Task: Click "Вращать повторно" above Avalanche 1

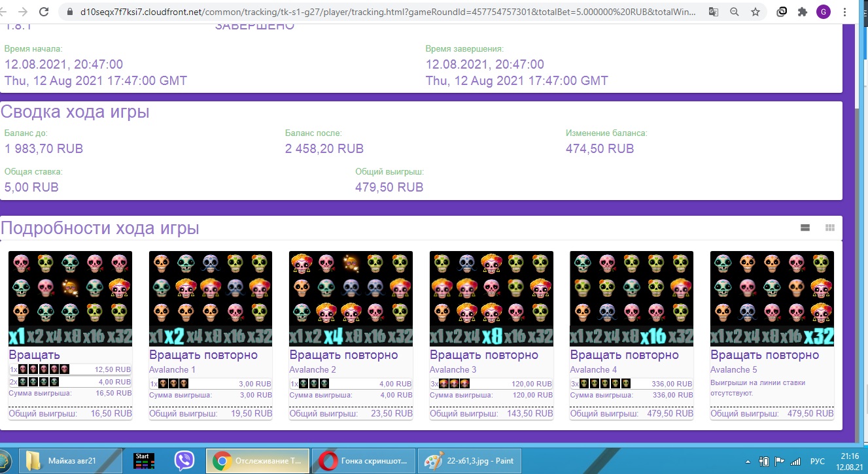Action: pyautogui.click(x=203, y=355)
